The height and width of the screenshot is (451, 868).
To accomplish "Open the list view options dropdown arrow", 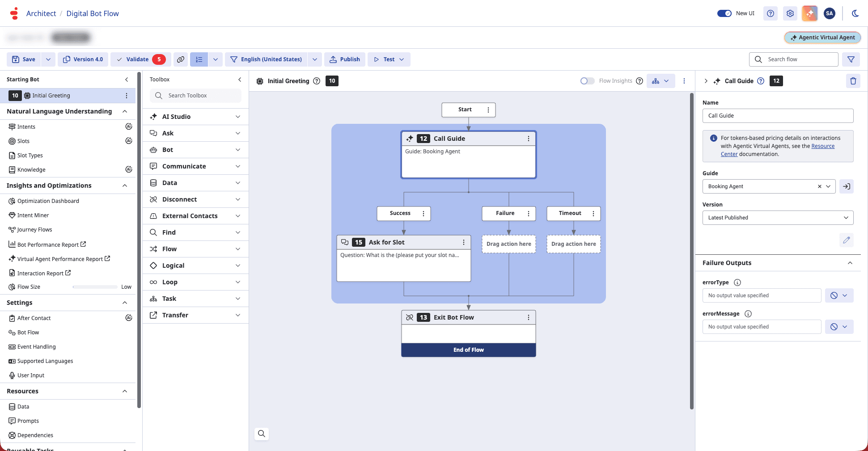I will pyautogui.click(x=216, y=59).
